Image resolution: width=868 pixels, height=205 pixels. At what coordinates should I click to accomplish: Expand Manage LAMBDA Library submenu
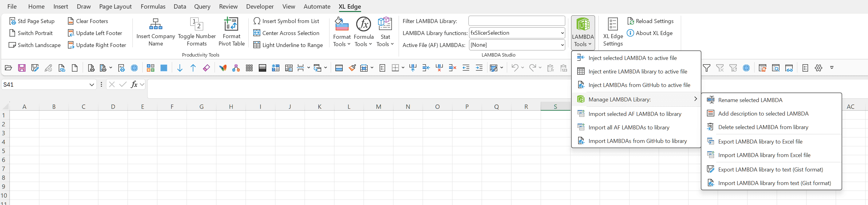pos(636,99)
